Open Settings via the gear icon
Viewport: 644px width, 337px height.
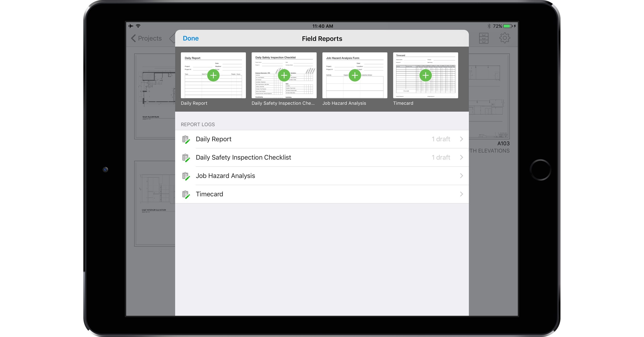504,38
